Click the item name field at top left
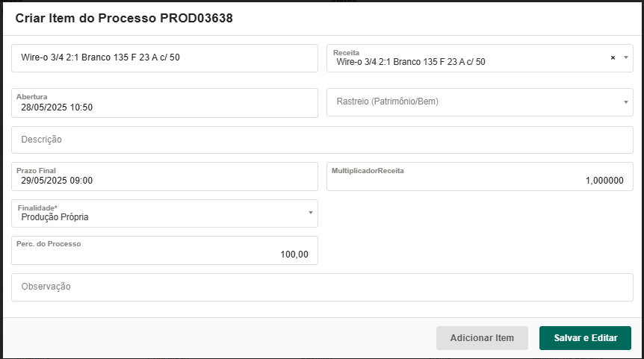644x359 pixels. click(x=164, y=58)
